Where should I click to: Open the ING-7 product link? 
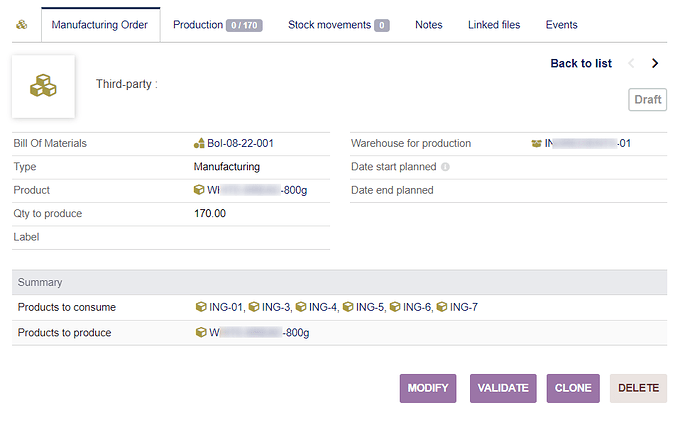pos(463,307)
